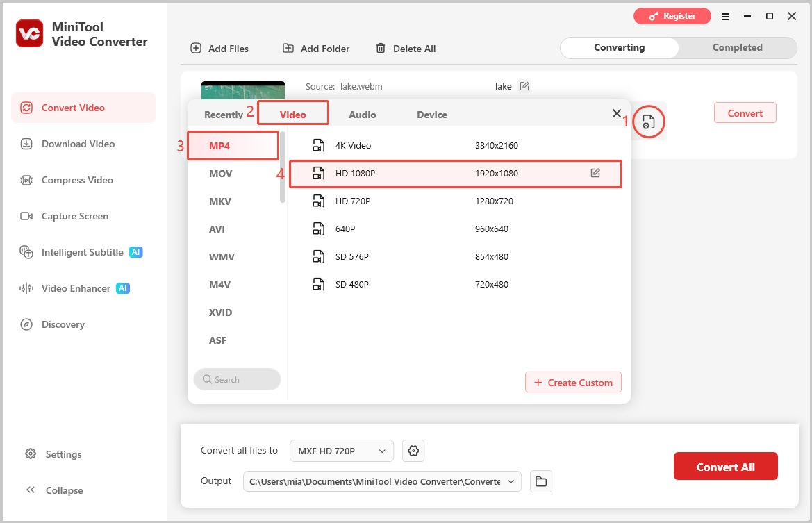
Task: Open the Output path dropdown
Action: [382, 481]
